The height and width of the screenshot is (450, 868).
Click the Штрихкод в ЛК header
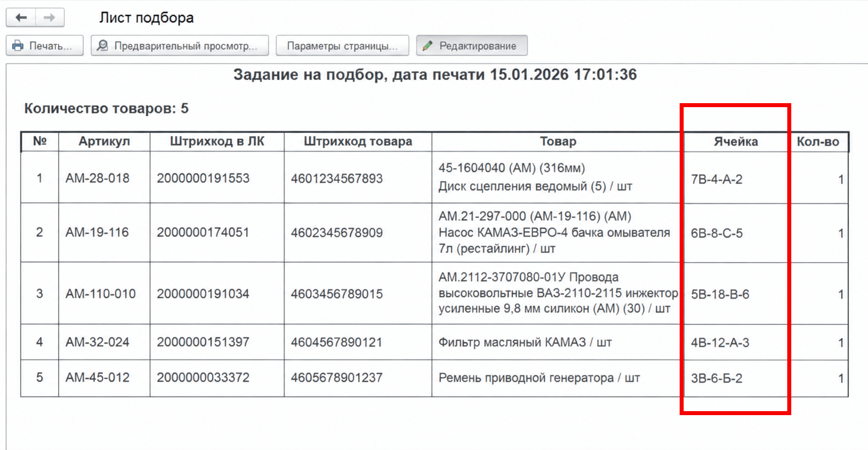click(217, 142)
